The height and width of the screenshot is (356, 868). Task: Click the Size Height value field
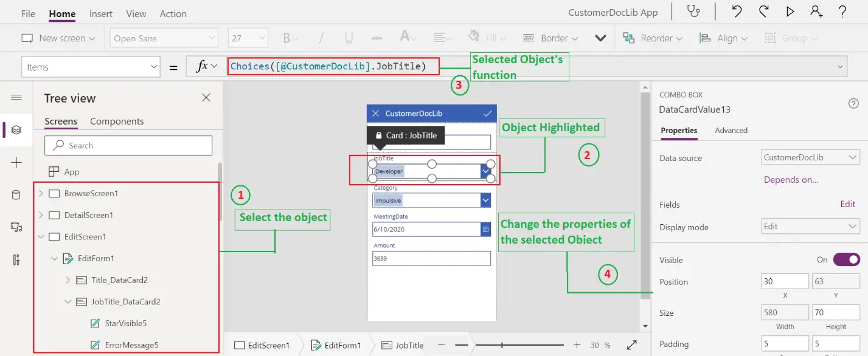pyautogui.click(x=836, y=313)
